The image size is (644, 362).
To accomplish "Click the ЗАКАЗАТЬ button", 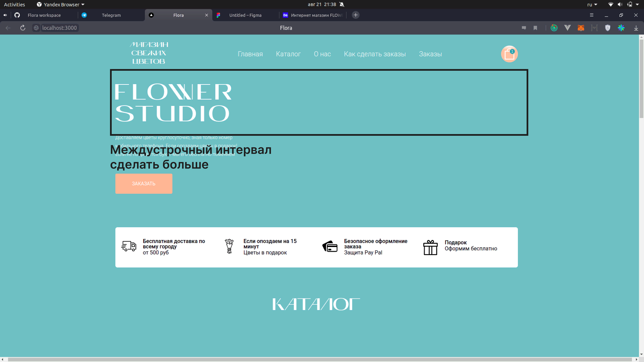I will [x=144, y=183].
